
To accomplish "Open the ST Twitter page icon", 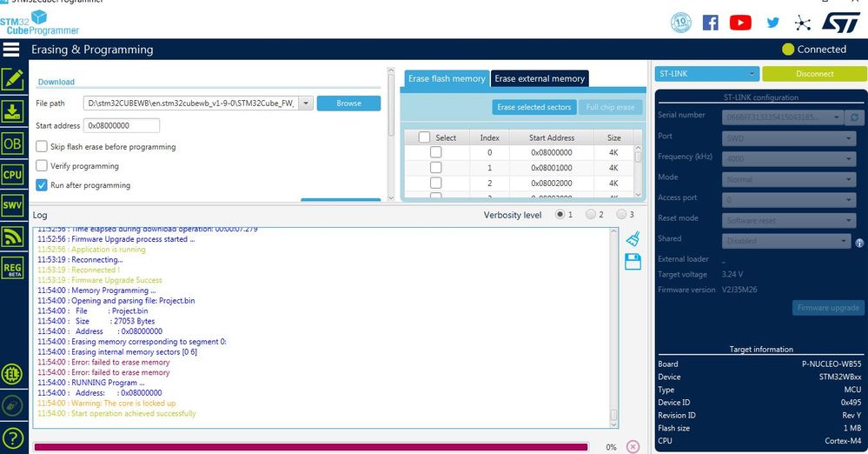I will pyautogui.click(x=772, y=23).
